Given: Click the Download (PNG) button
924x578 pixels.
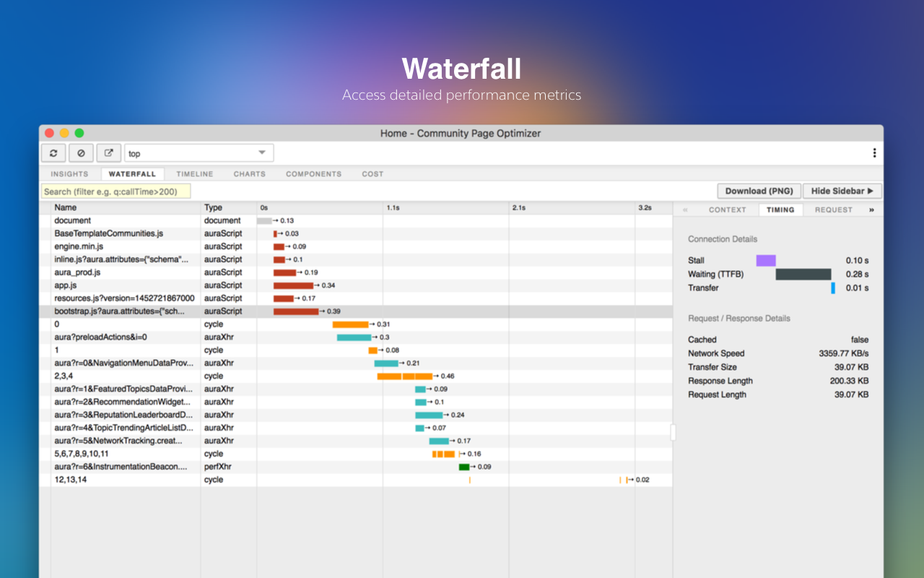Looking at the screenshot, I should (759, 191).
